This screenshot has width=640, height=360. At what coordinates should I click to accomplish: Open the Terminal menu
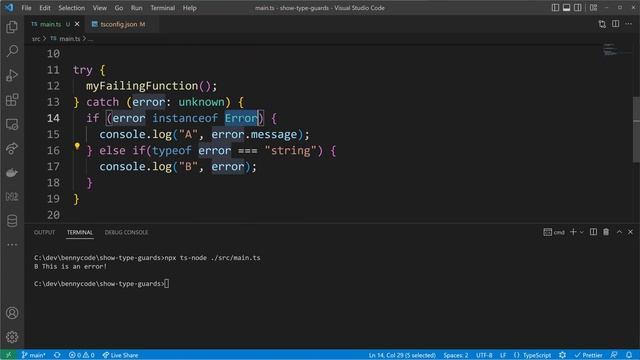[x=162, y=8]
